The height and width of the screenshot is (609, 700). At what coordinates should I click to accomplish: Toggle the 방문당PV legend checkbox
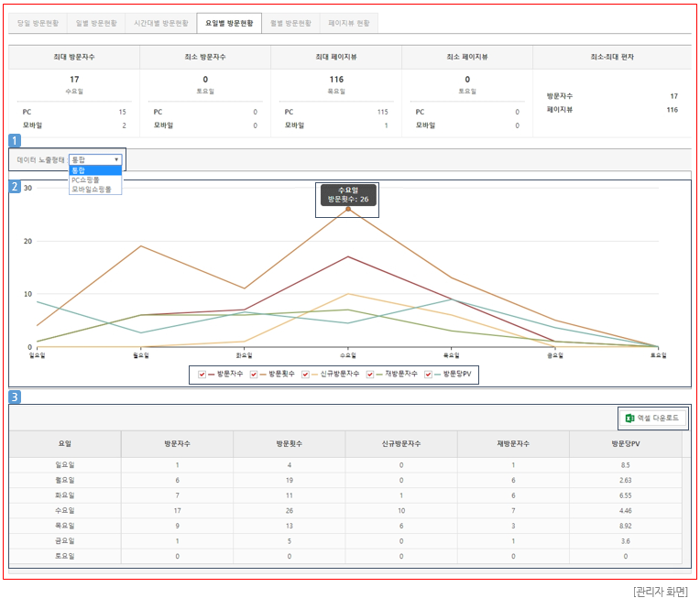pos(428,375)
